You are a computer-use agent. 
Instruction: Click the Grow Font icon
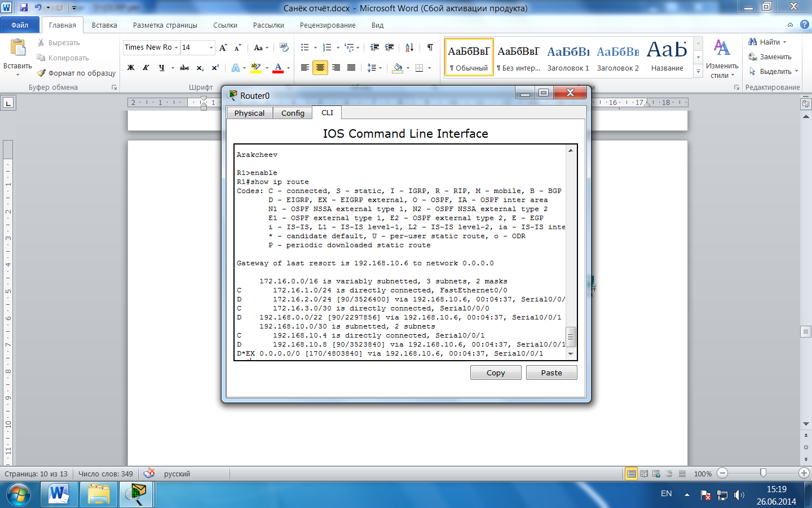[x=223, y=47]
